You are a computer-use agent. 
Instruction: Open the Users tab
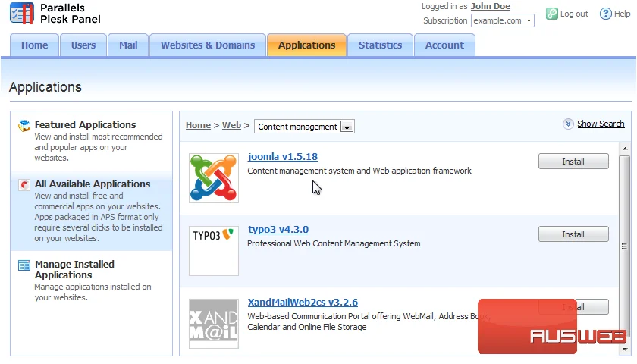[83, 45]
